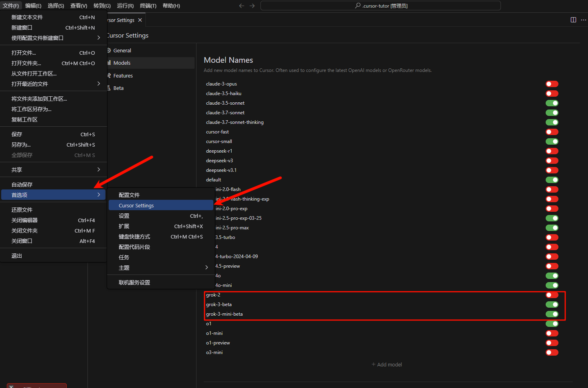Click the forward navigation arrow
The width and height of the screenshot is (588, 388).
tap(252, 6)
